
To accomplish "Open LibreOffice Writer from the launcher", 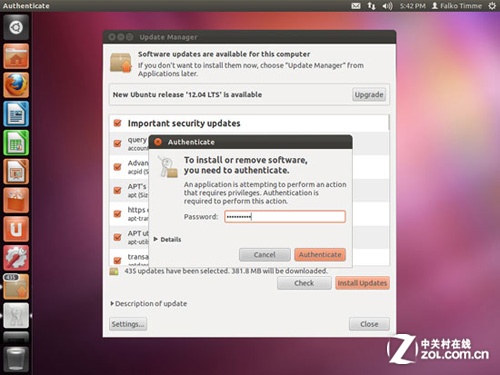I will pos(16,114).
